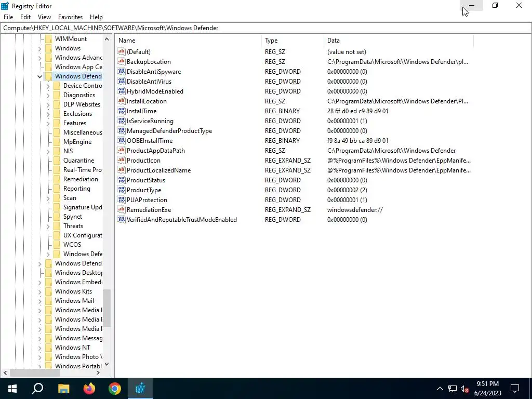Select the ManagedDefenderProductType value

pyautogui.click(x=169, y=130)
